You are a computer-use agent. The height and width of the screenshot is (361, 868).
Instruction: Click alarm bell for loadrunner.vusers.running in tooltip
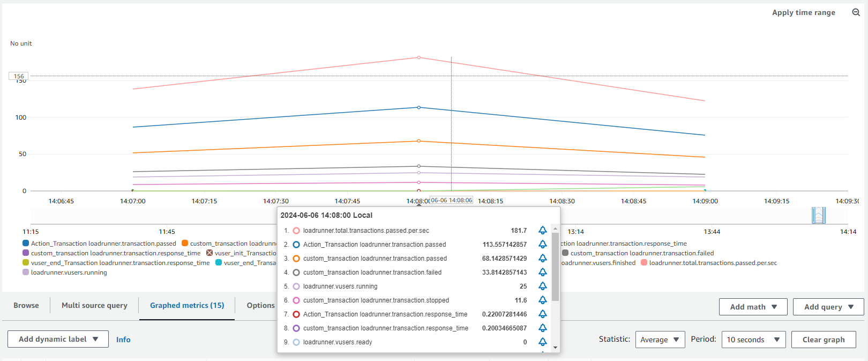click(x=542, y=286)
